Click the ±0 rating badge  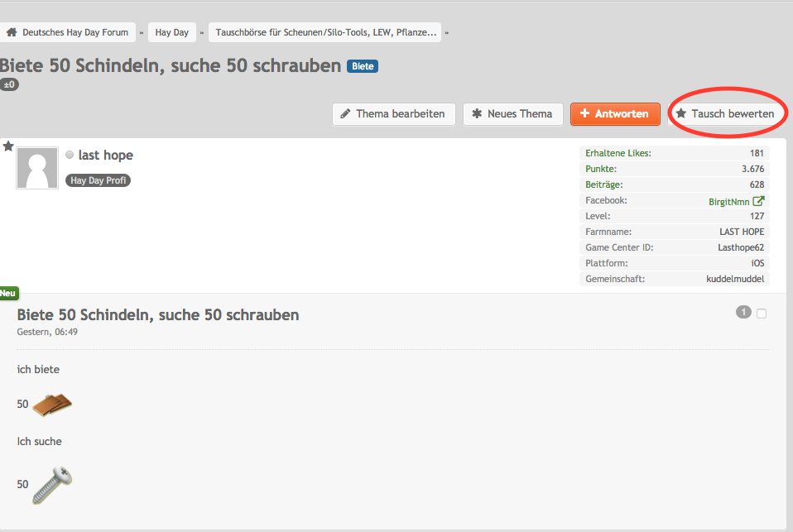point(9,84)
